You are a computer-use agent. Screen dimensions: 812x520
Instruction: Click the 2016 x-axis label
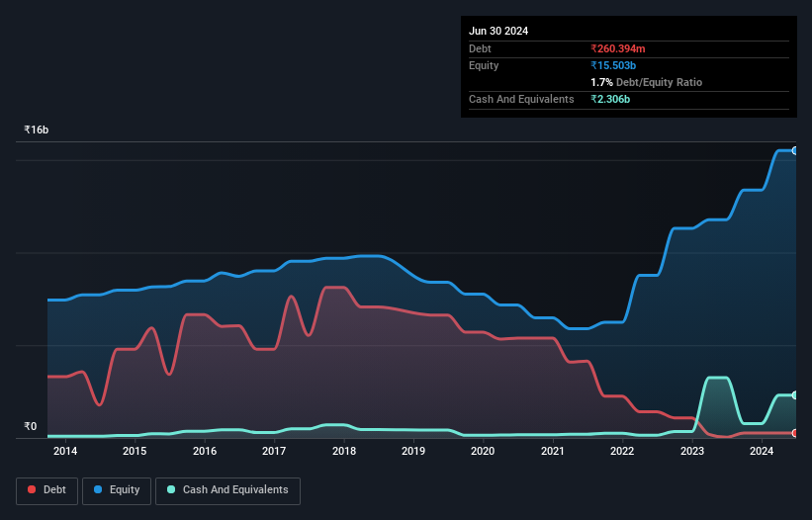205,451
